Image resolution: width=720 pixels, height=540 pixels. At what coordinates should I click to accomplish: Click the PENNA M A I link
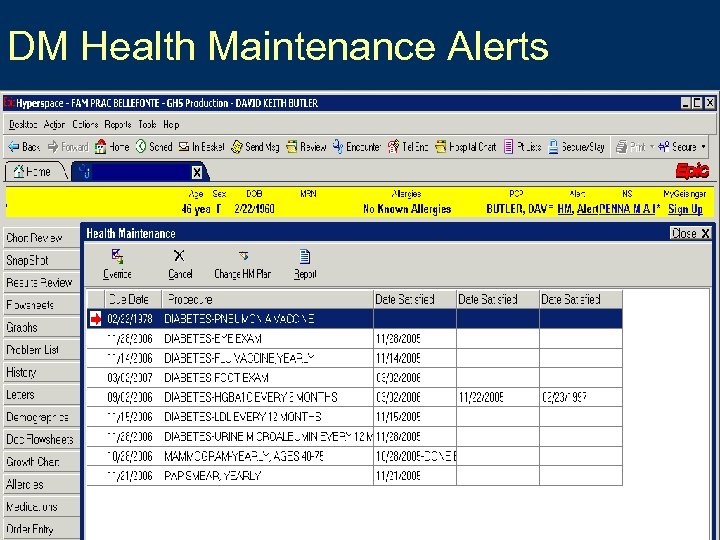(x=626, y=209)
